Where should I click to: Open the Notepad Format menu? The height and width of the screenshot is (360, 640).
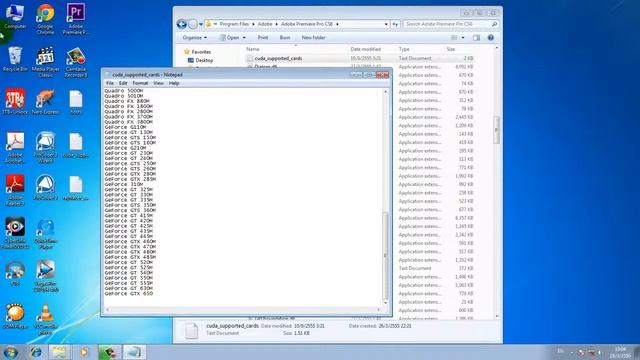[140, 83]
